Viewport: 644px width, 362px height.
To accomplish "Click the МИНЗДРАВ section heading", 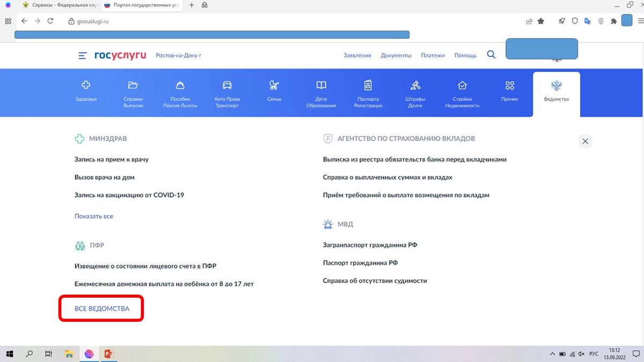I will [108, 138].
